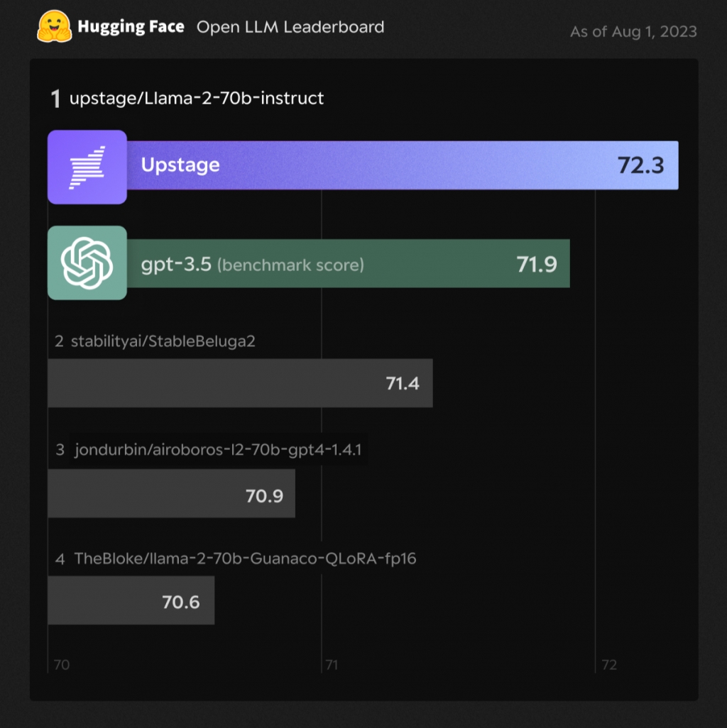The image size is (727, 728).
Task: Click the Hugging Face emoji logo
Action: coord(54,27)
